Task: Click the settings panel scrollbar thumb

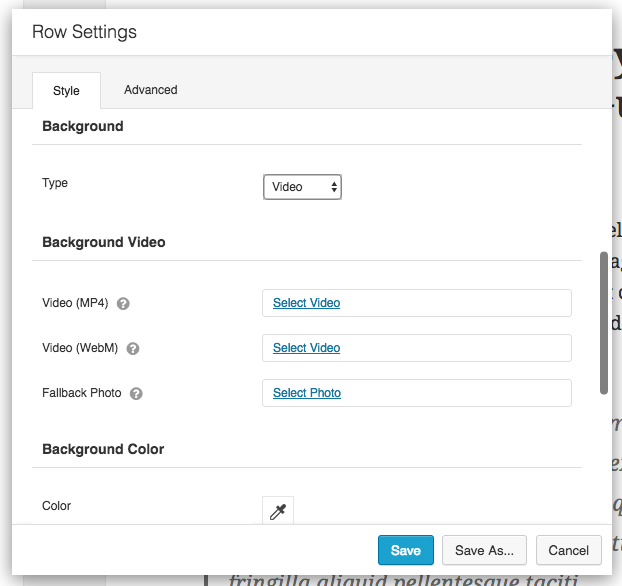Action: (x=604, y=323)
